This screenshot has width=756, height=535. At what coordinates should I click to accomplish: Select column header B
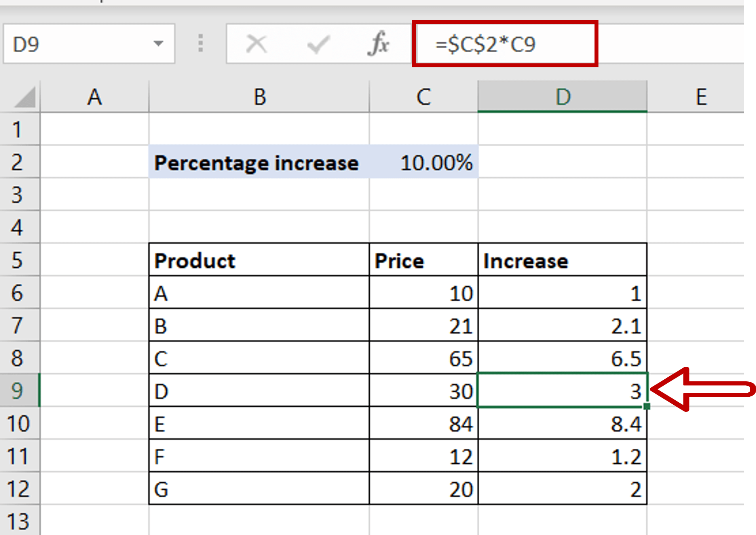click(259, 96)
